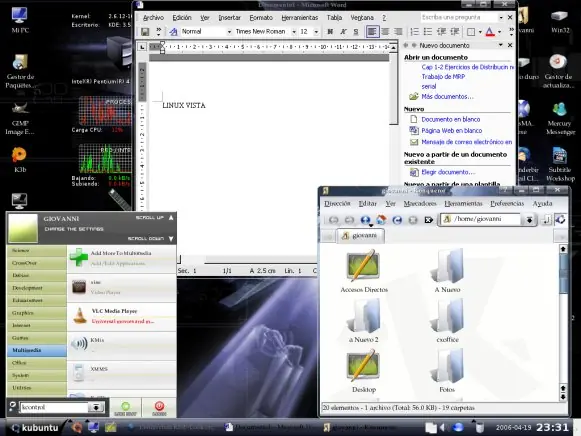Open the Normal style dropdown
This screenshot has height=436, width=581.
click(229, 32)
